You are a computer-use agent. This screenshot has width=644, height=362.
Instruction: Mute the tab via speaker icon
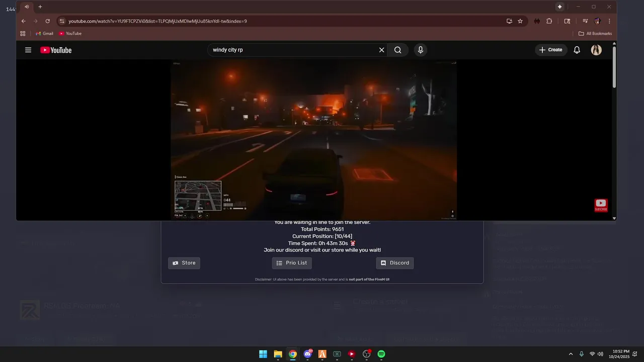(27, 7)
